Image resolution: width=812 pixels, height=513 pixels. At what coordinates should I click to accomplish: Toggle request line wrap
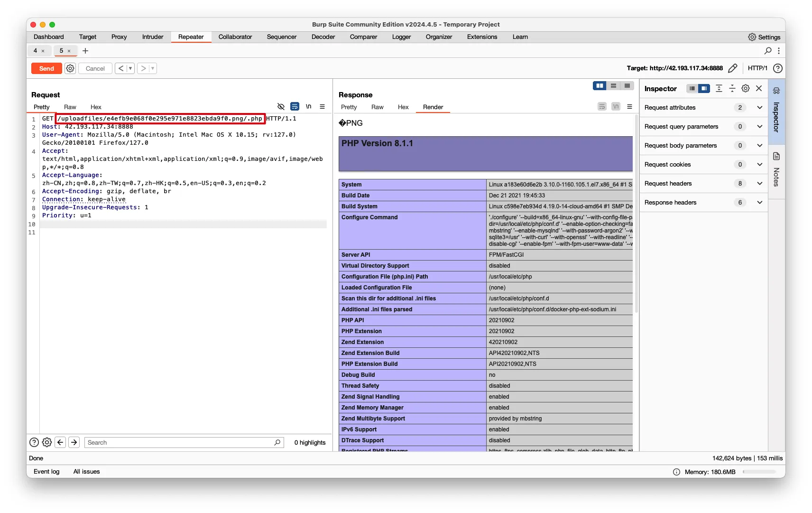pyautogui.click(x=295, y=107)
